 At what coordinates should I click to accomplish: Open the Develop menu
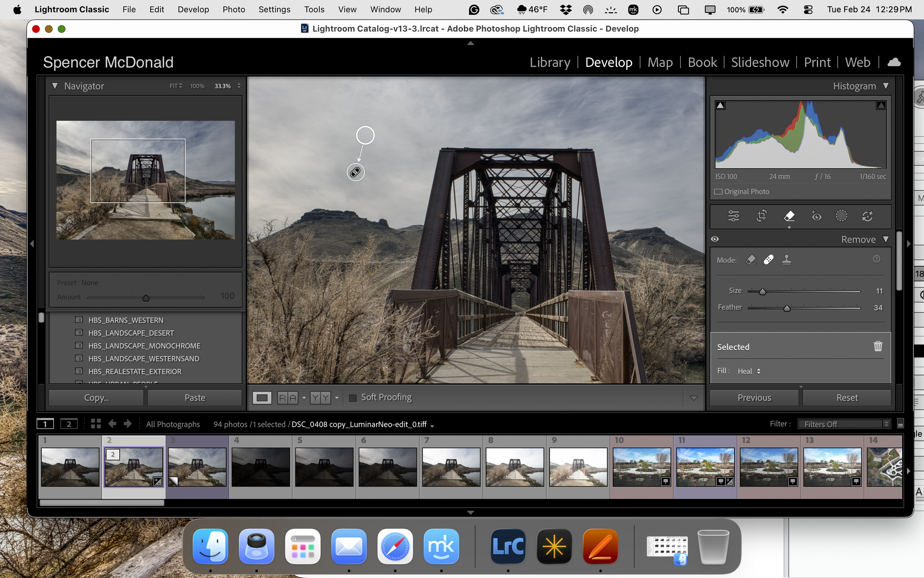193,9
